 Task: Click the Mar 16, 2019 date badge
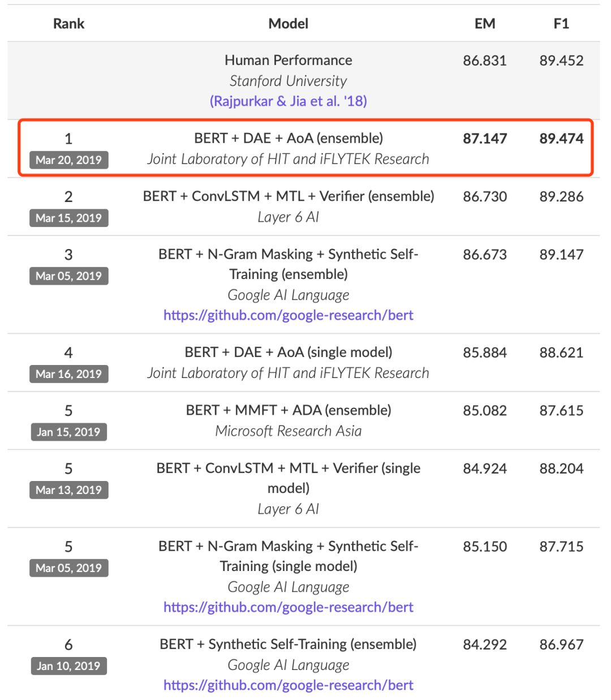[68, 374]
